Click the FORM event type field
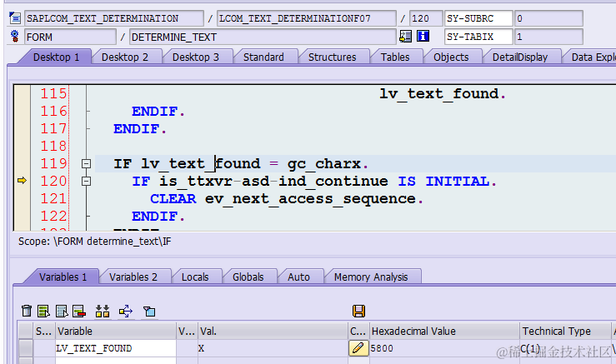Screen dimensions: 616x364 click(x=70, y=37)
